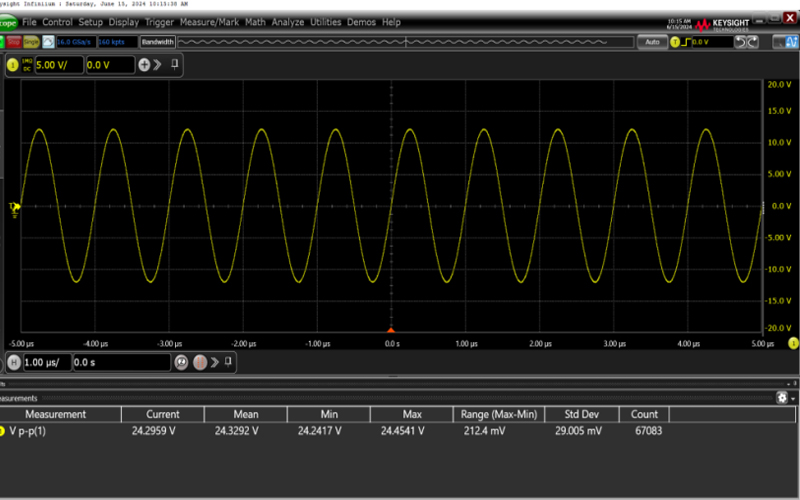
Task: Open the Trigger menu
Action: 160,21
